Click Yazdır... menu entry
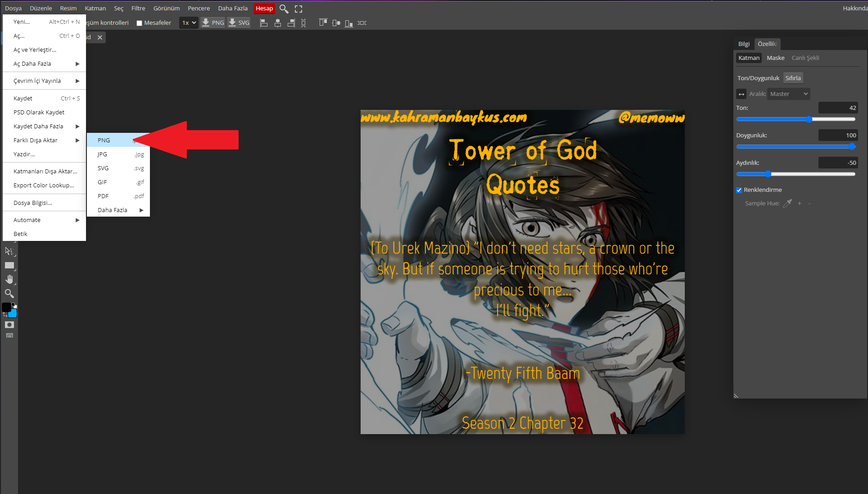 point(44,154)
